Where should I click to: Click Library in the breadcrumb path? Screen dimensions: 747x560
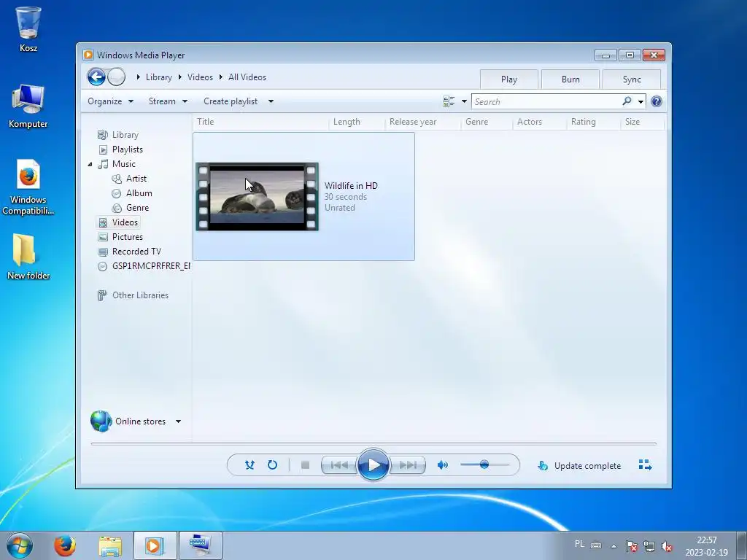click(x=158, y=77)
